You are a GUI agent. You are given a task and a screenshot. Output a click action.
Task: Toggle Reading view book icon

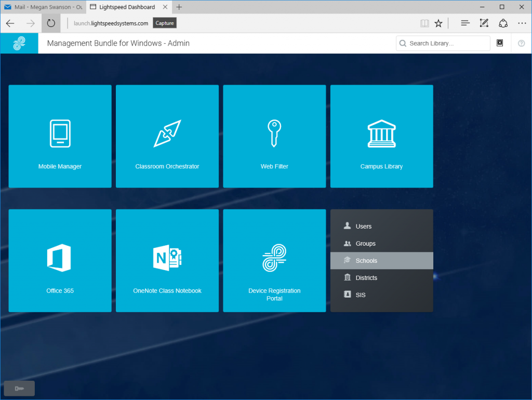click(424, 23)
